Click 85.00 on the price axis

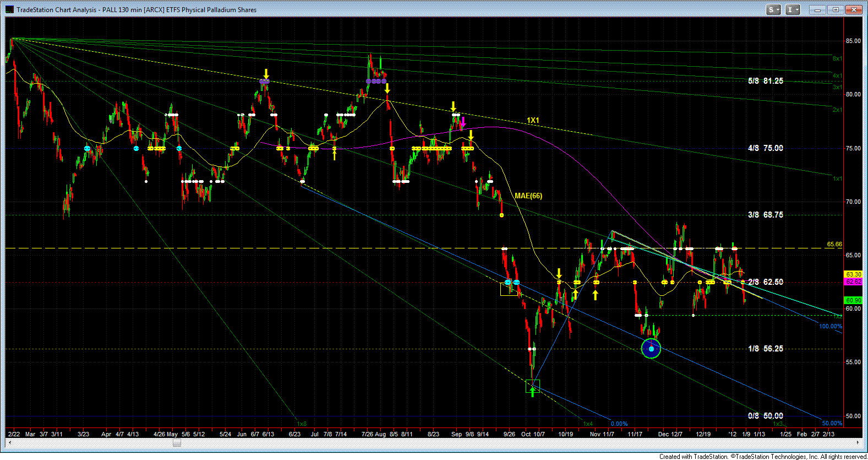click(x=854, y=41)
